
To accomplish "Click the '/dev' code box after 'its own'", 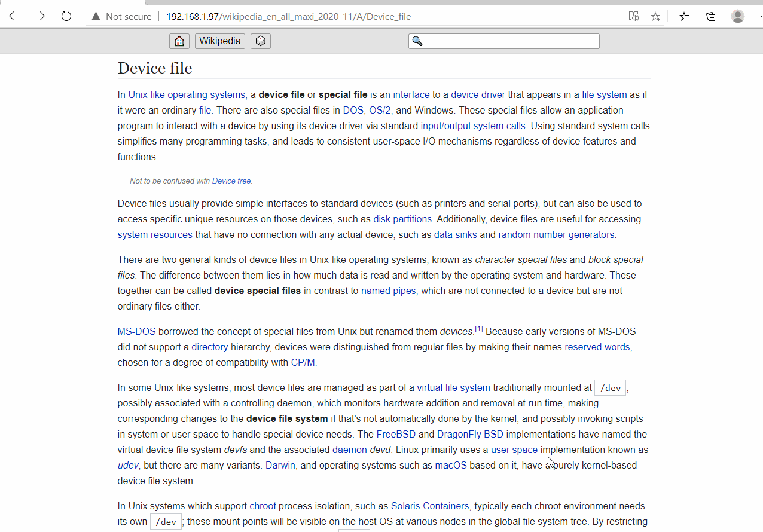I will point(166,522).
